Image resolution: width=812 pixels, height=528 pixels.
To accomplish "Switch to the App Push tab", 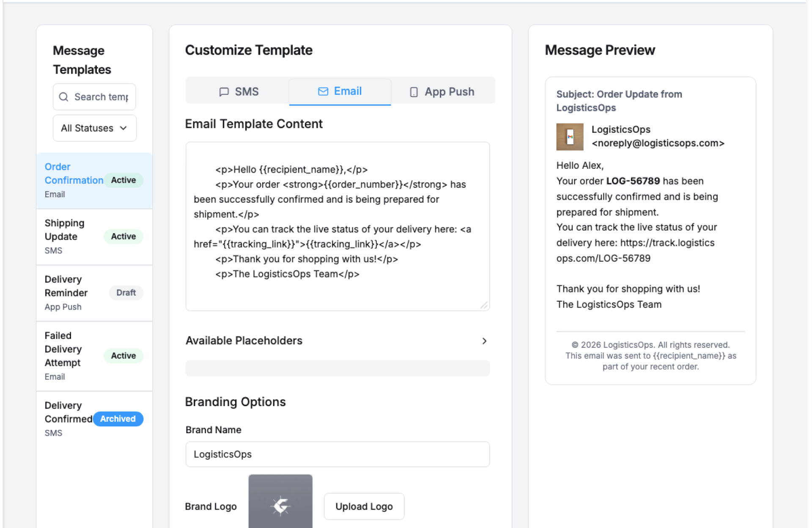I will [442, 91].
